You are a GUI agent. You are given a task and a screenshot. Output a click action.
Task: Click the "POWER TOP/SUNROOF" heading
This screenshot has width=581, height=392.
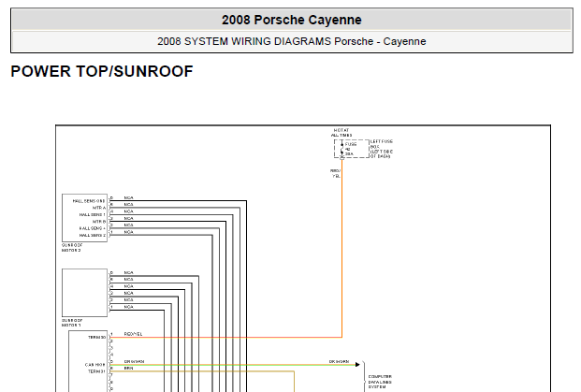pyautogui.click(x=102, y=71)
